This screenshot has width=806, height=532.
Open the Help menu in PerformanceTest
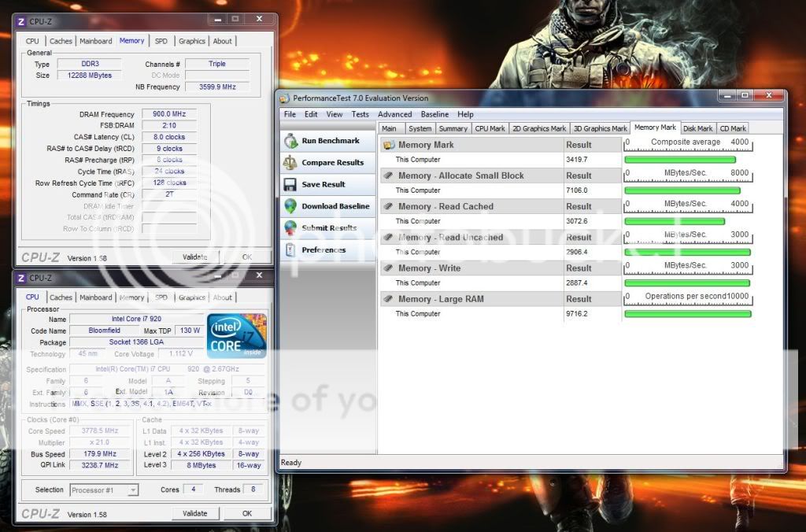465,114
